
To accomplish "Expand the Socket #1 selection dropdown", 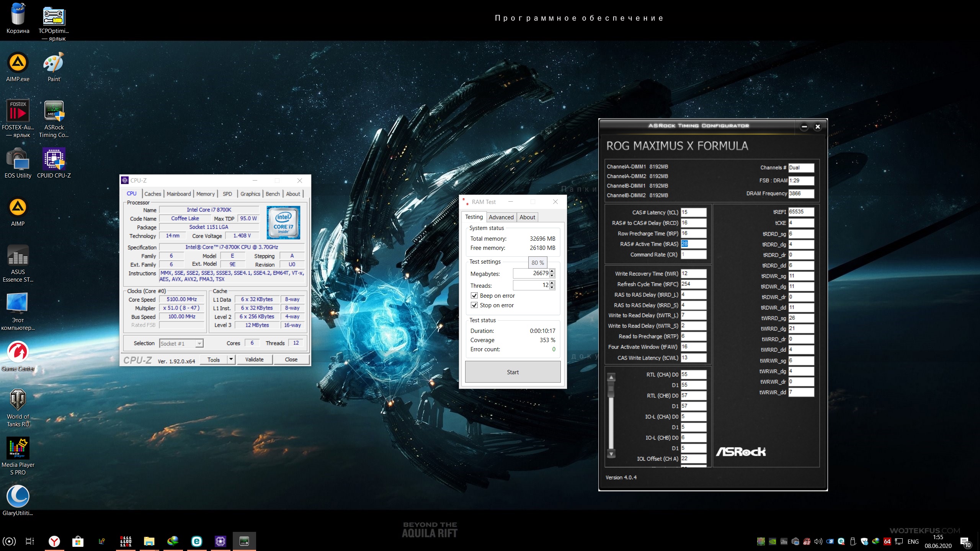I will click(199, 344).
